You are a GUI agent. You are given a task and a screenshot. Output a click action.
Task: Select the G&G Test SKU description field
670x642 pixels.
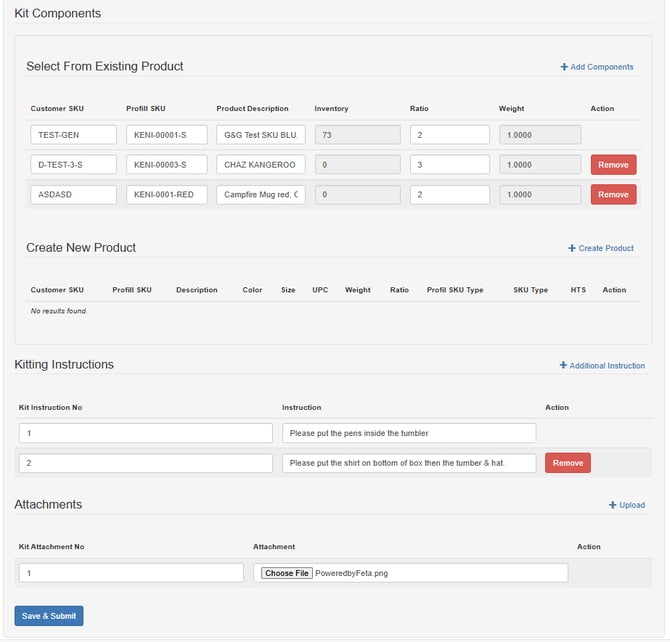[261, 135]
